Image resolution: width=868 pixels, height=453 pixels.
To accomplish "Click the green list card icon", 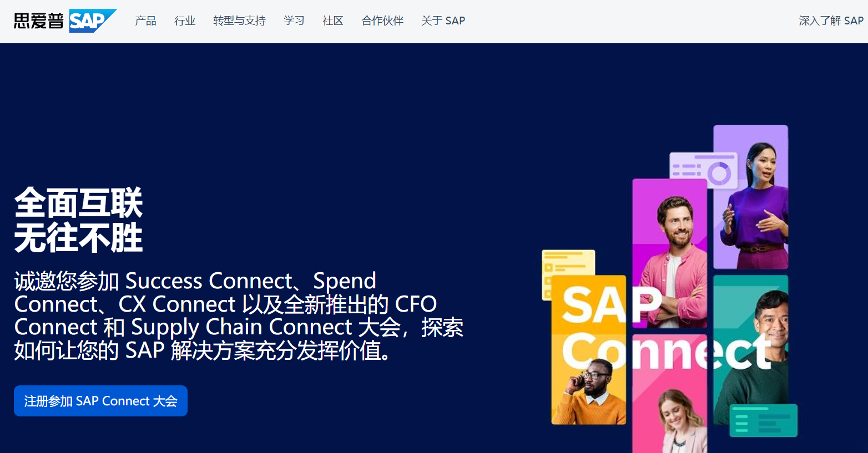I will [x=764, y=421].
